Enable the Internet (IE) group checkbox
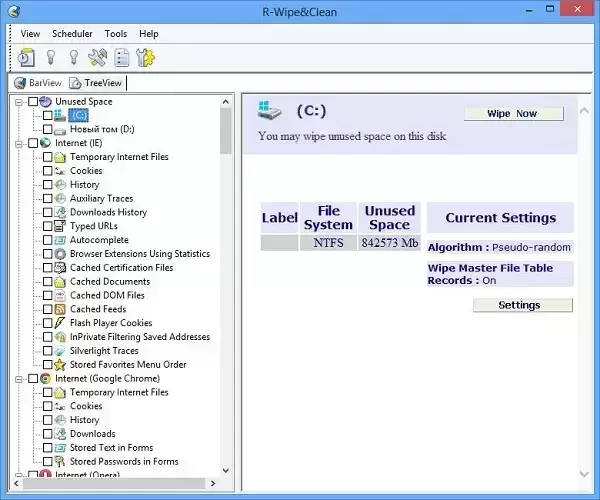 pyautogui.click(x=33, y=143)
